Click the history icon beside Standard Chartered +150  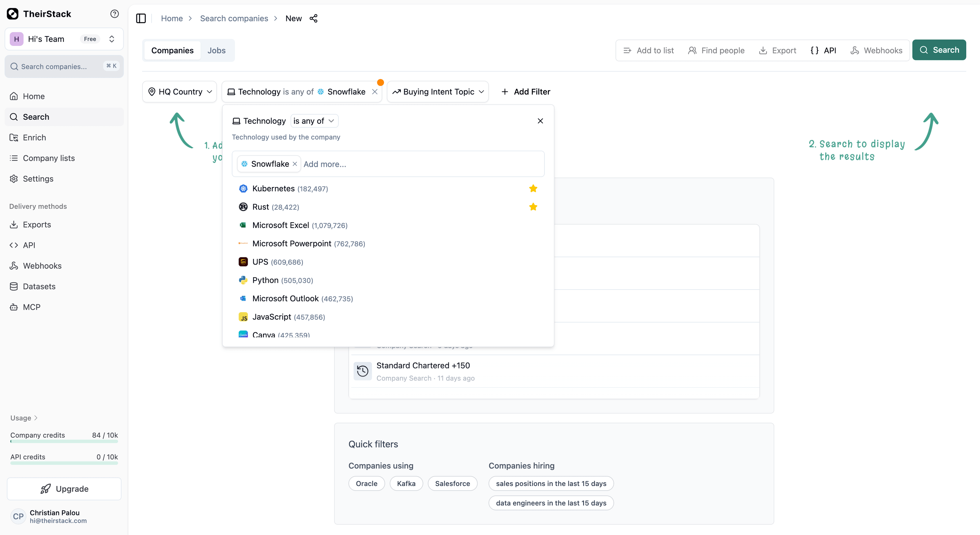363,371
